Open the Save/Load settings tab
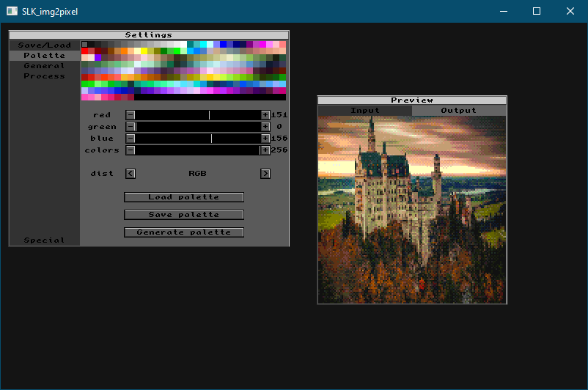 pos(45,45)
